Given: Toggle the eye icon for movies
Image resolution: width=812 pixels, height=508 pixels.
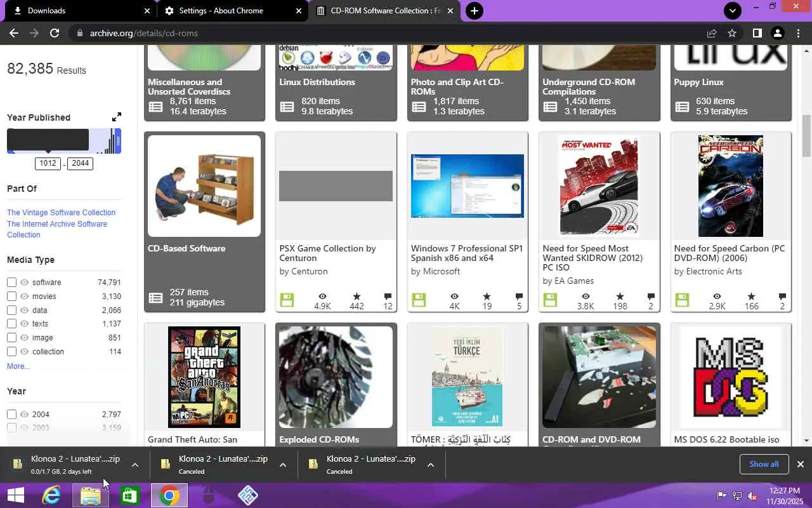Looking at the screenshot, I should pos(25,297).
